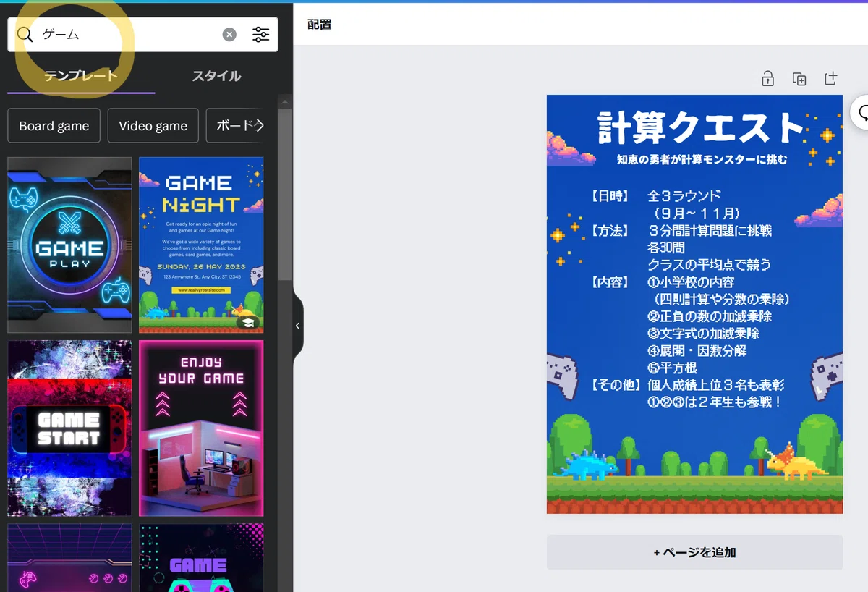Click the ②正負の数の加減乗除 line
The image size is (868, 592).
pyautogui.click(x=710, y=316)
